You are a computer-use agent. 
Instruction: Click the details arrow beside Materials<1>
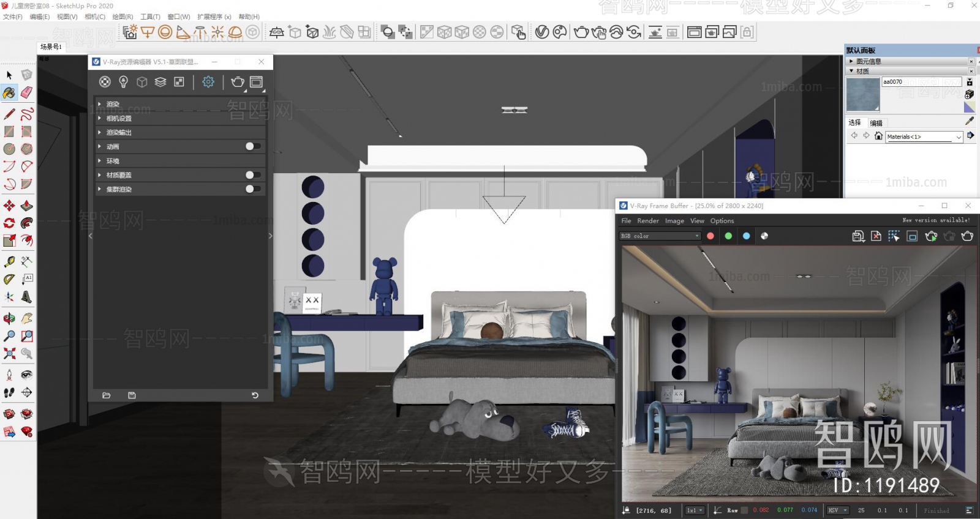971,136
